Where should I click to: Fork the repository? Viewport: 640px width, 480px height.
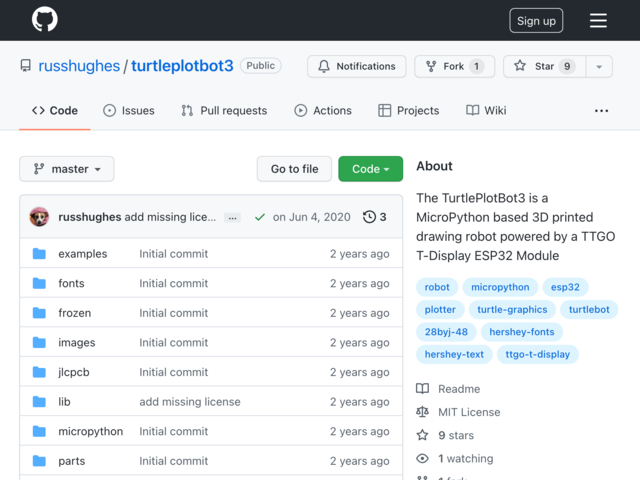tap(454, 66)
